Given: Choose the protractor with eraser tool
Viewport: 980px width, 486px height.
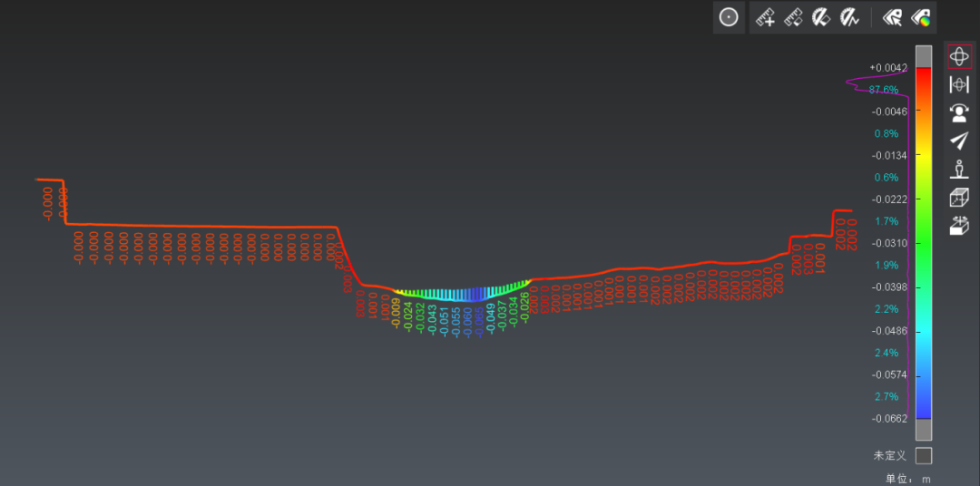Looking at the screenshot, I should click(x=821, y=17).
